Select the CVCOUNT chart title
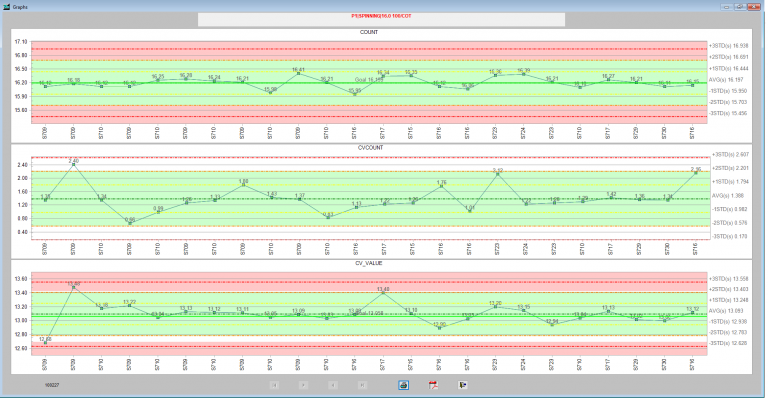Screen dimensions: 768x399 (370, 148)
